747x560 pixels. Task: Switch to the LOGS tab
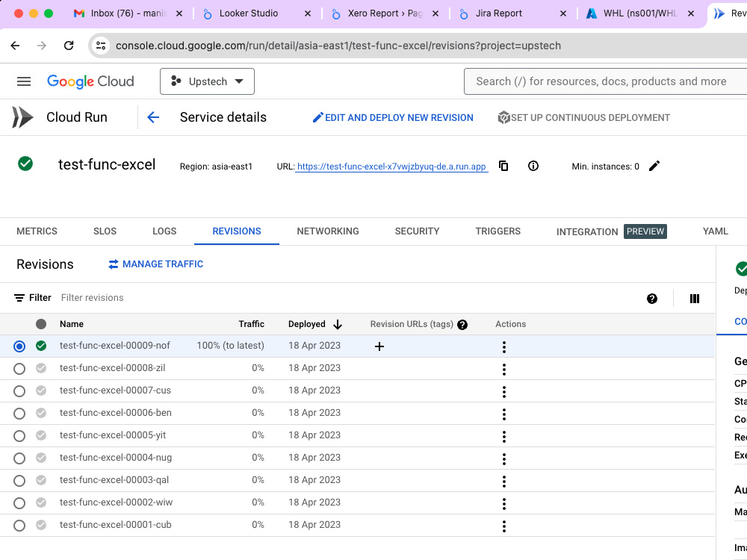164,231
